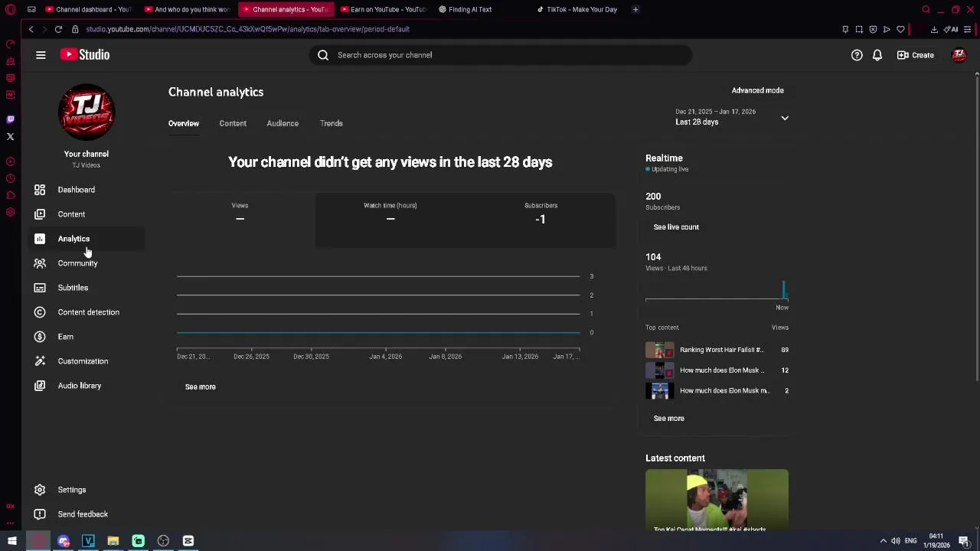Open the browser easy setup menu icon
Screen dimensions: 980x551
968,29
